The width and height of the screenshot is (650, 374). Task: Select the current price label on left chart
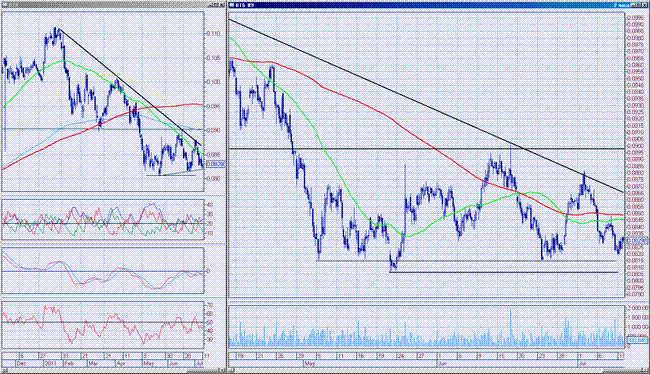pos(215,164)
